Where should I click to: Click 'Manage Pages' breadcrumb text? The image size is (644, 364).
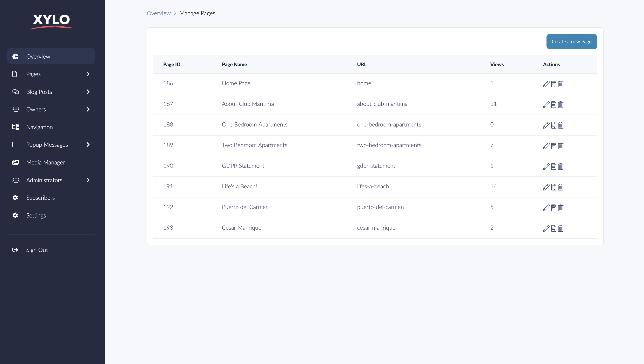pyautogui.click(x=197, y=13)
